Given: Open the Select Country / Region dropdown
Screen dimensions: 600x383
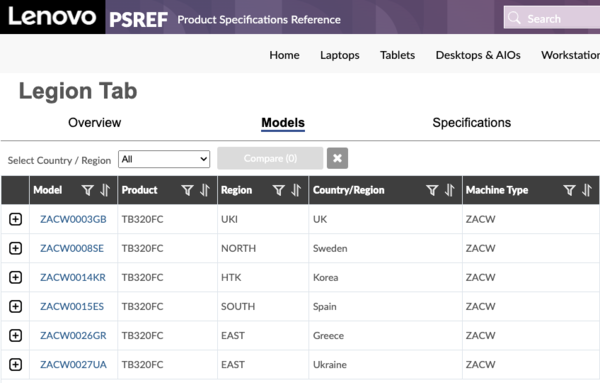Looking at the screenshot, I should 164,159.
